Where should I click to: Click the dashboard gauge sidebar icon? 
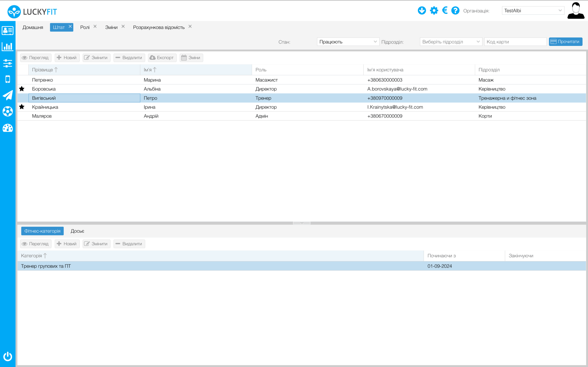8,128
